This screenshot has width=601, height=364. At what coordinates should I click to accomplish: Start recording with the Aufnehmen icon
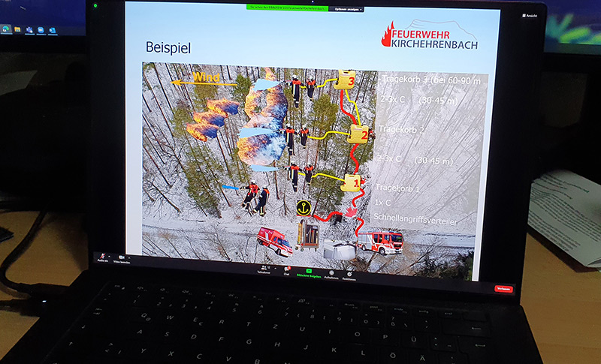331,274
